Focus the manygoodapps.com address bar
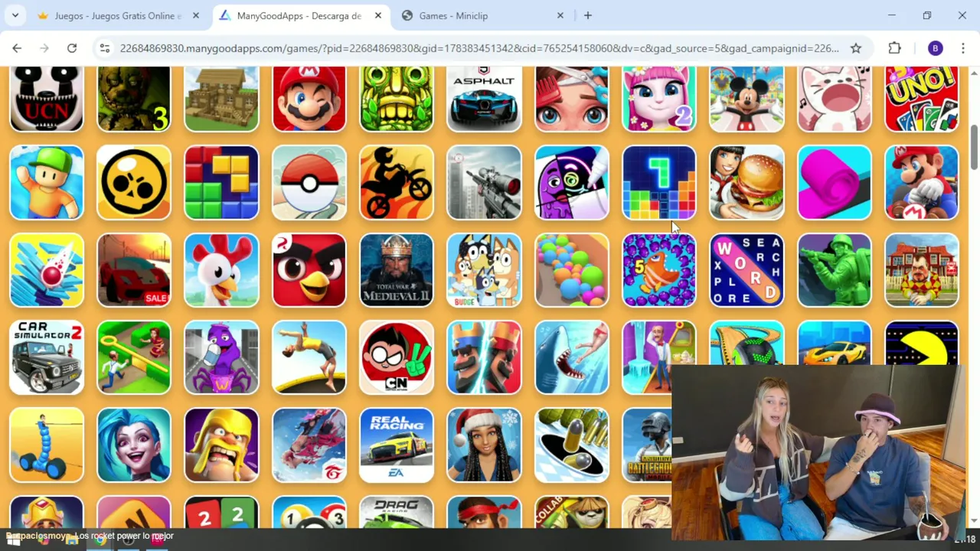This screenshot has height=551, width=980. coord(479,48)
